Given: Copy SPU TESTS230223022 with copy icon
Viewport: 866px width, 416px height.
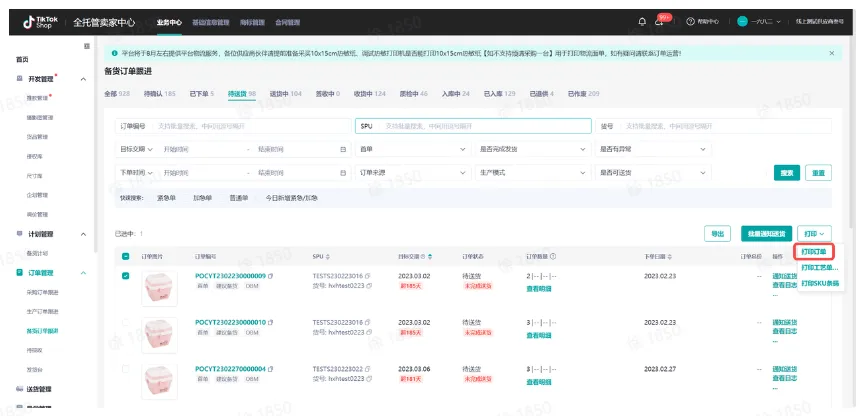Looking at the screenshot, I should 368,368.
